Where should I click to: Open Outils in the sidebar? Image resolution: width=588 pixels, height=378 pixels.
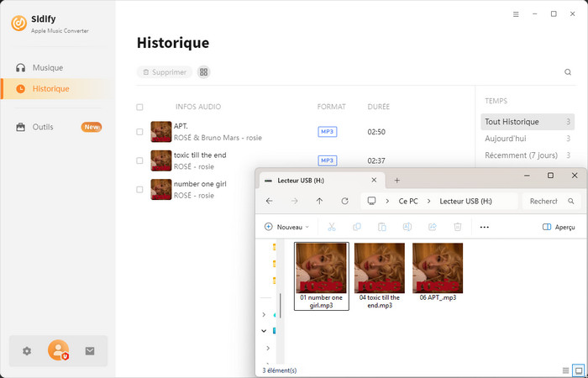coord(42,127)
